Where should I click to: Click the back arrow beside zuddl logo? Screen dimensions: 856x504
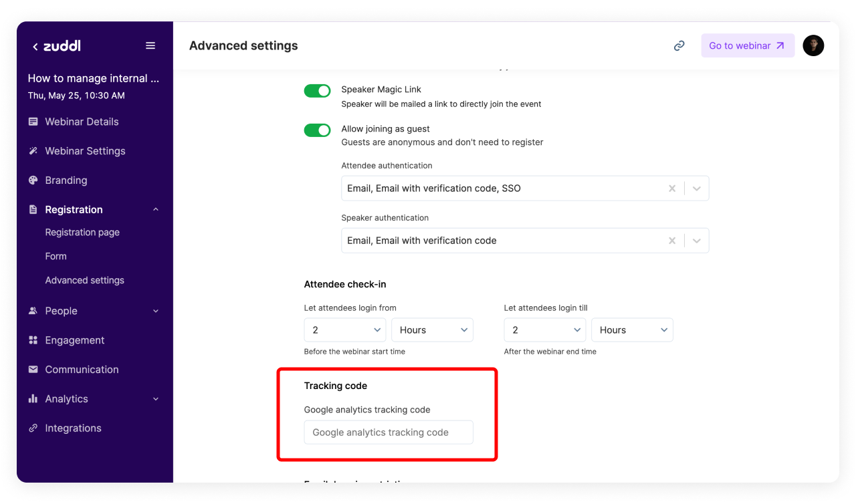tap(35, 47)
